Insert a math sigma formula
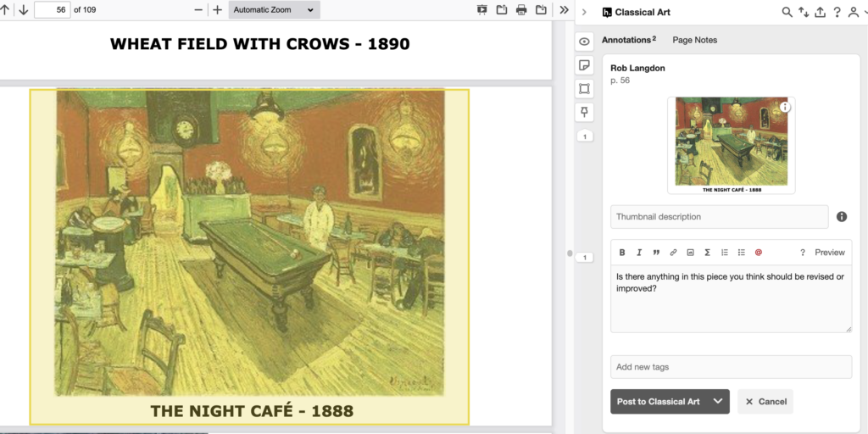The image size is (868, 434). 707,253
